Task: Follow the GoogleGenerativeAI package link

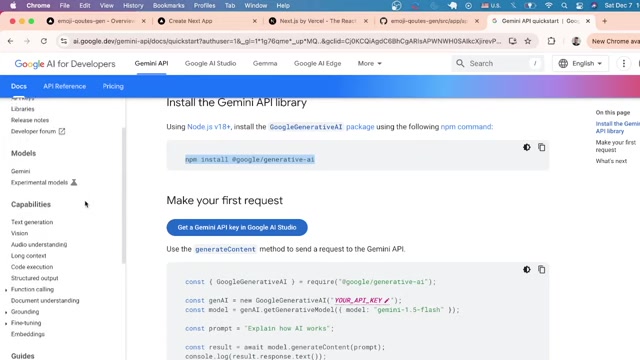Action: point(322,127)
